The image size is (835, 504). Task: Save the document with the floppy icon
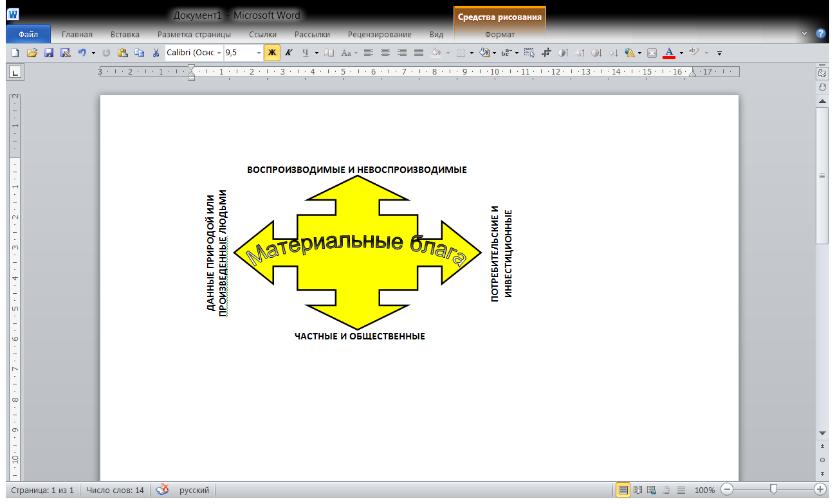(49, 53)
